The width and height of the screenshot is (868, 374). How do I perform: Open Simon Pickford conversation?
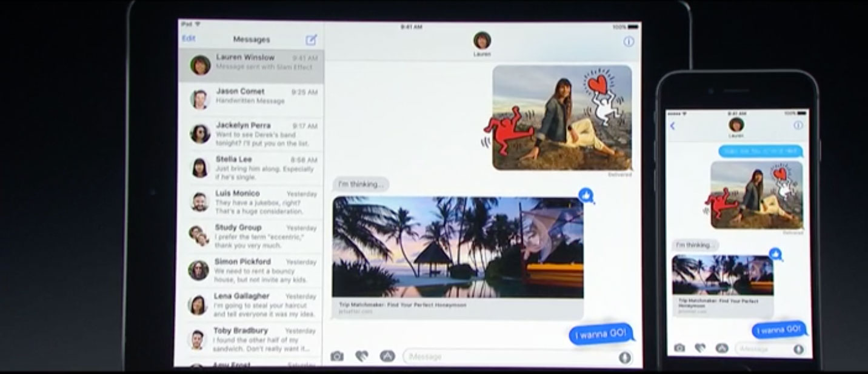point(249,271)
